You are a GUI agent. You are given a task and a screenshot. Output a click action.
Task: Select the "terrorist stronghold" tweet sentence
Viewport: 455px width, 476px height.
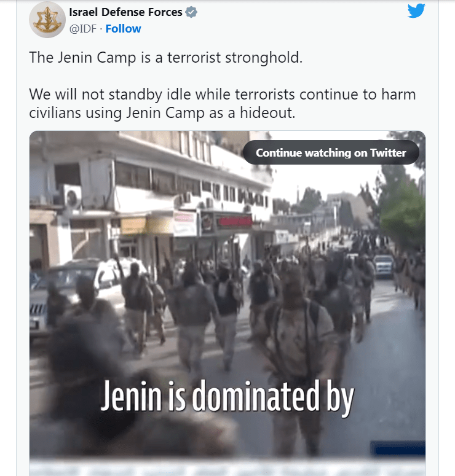pos(166,57)
